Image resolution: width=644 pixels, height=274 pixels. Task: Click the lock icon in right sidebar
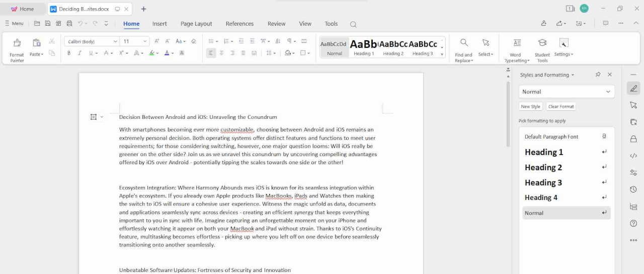[633, 139]
